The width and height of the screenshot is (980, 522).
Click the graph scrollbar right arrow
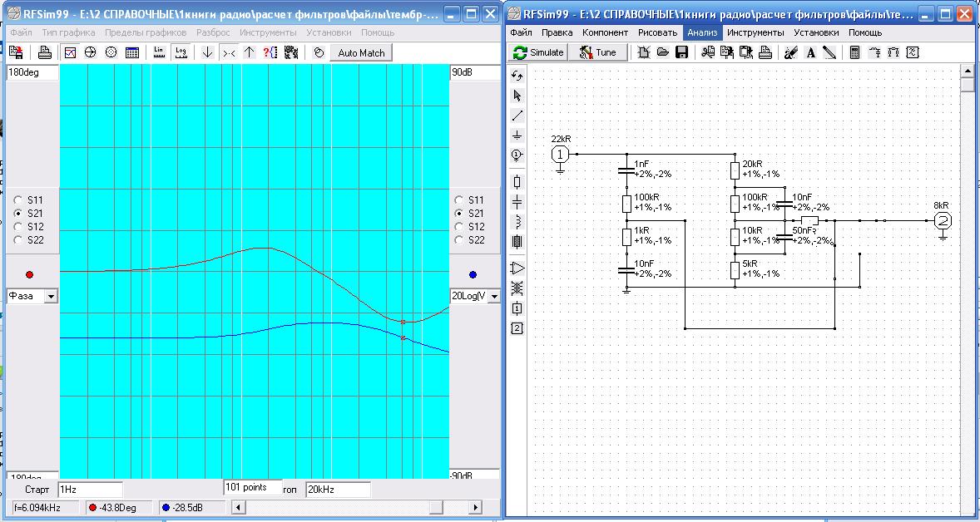(x=475, y=508)
